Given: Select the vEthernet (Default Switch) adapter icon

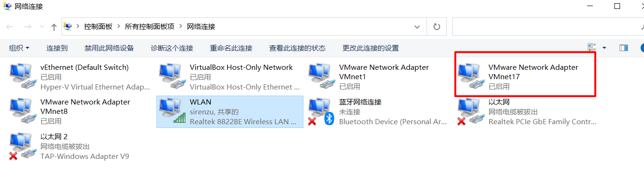Looking at the screenshot, I should [23, 76].
